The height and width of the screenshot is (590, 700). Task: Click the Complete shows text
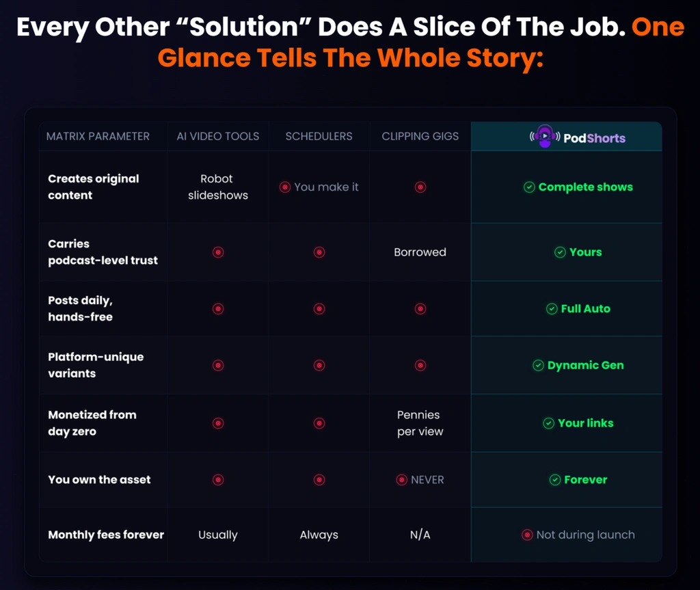pos(586,187)
